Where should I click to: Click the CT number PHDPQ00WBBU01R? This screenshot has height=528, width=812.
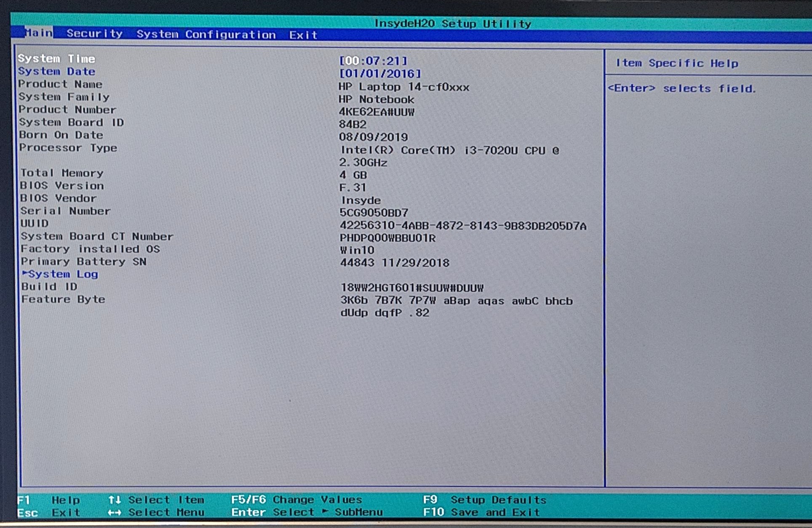388,238
